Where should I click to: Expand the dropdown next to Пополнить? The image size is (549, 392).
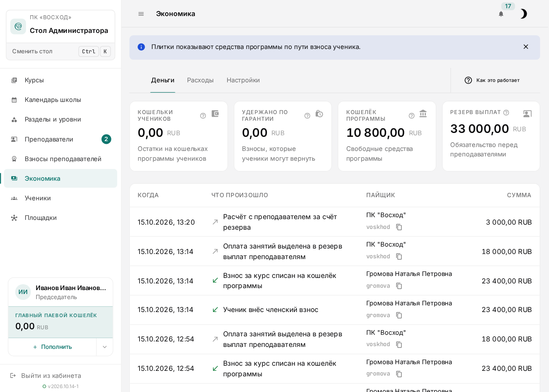pos(105,347)
